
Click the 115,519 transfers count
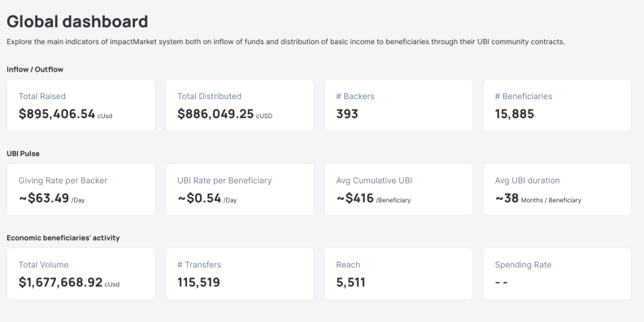click(198, 283)
